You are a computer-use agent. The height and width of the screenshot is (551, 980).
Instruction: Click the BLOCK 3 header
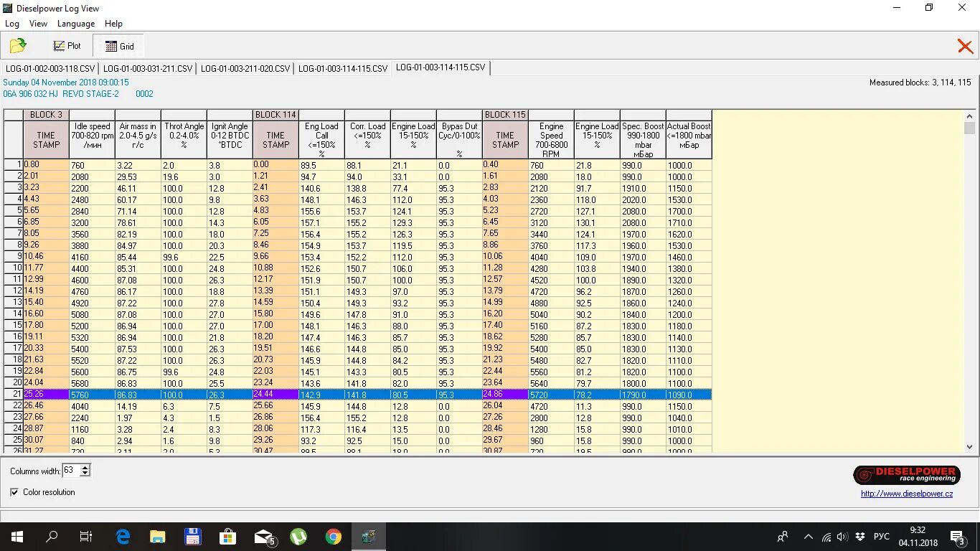[x=46, y=115]
